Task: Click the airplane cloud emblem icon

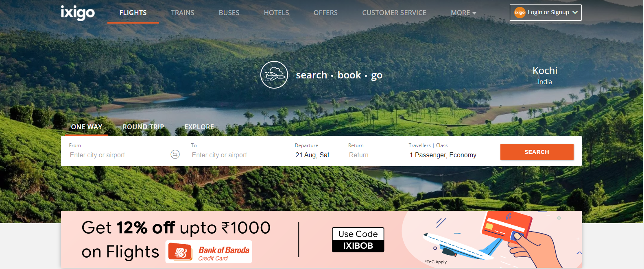Action: (274, 75)
